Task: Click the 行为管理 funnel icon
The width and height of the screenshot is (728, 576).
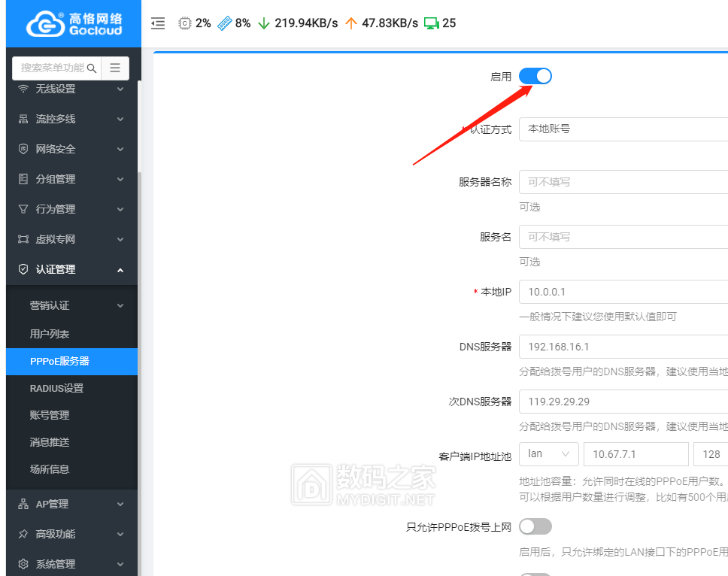Action: click(23, 209)
